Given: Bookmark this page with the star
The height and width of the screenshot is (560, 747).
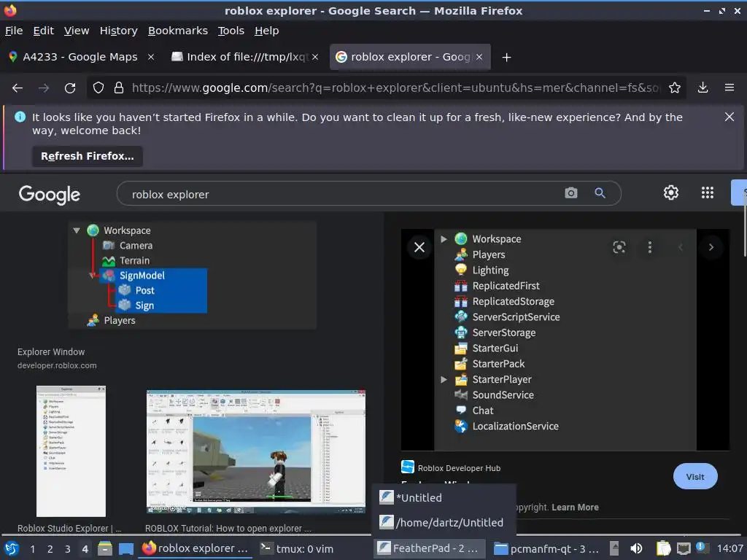Looking at the screenshot, I should point(674,87).
